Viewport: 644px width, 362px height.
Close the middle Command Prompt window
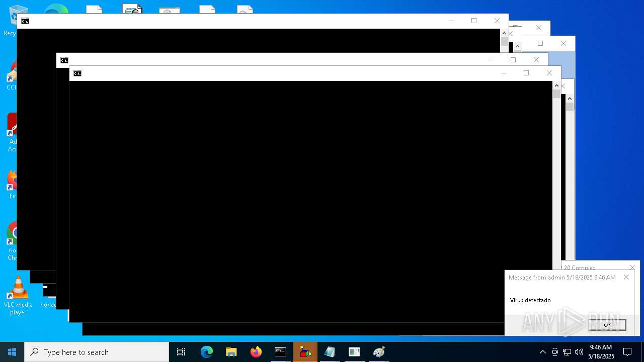pyautogui.click(x=536, y=60)
